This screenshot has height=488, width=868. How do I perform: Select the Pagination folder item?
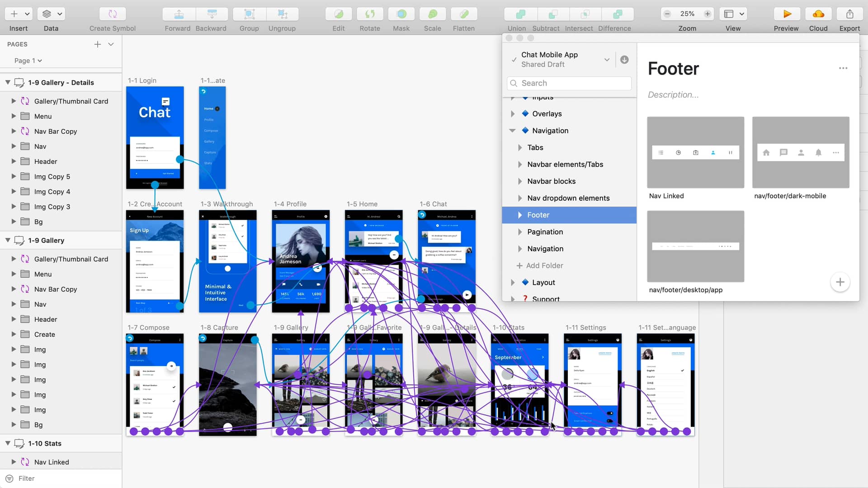click(545, 232)
